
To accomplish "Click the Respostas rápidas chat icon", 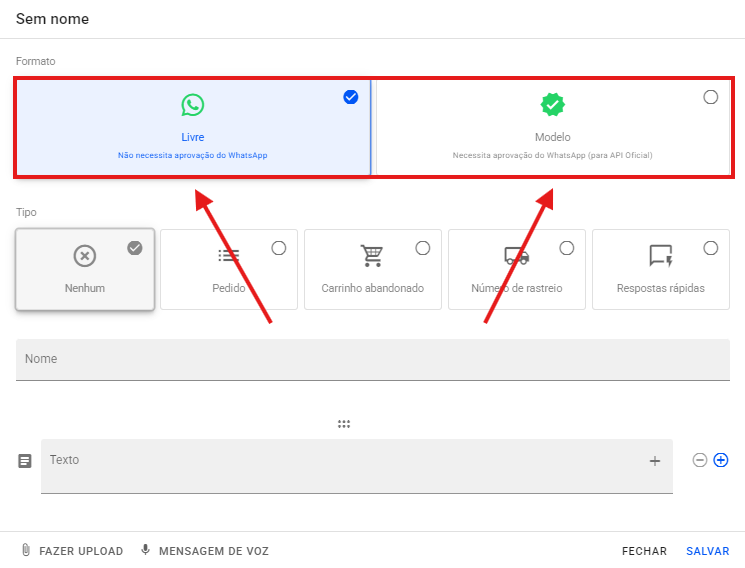I will [661, 256].
